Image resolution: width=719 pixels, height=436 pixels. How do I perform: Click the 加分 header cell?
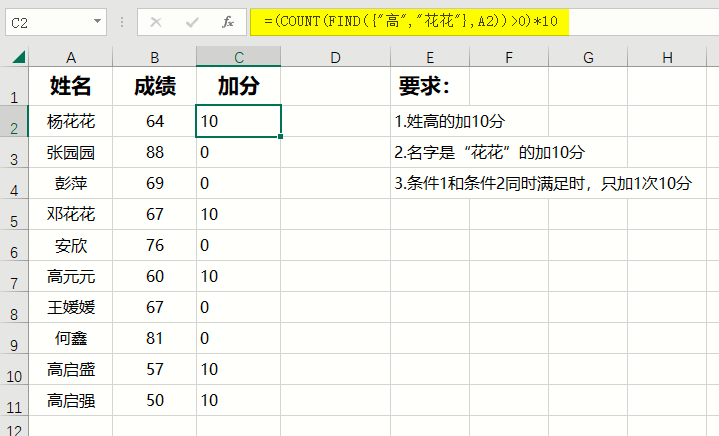(x=238, y=86)
